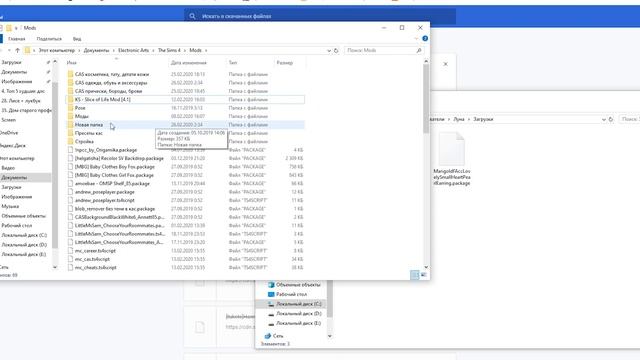Expand the chevron after Mods in breadcrumb

pos(206,50)
